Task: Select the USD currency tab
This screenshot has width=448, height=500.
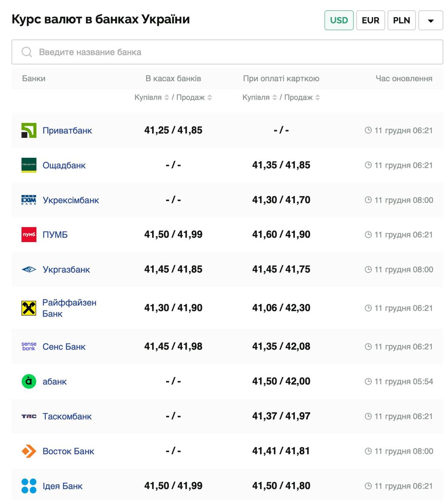Action: click(x=339, y=20)
